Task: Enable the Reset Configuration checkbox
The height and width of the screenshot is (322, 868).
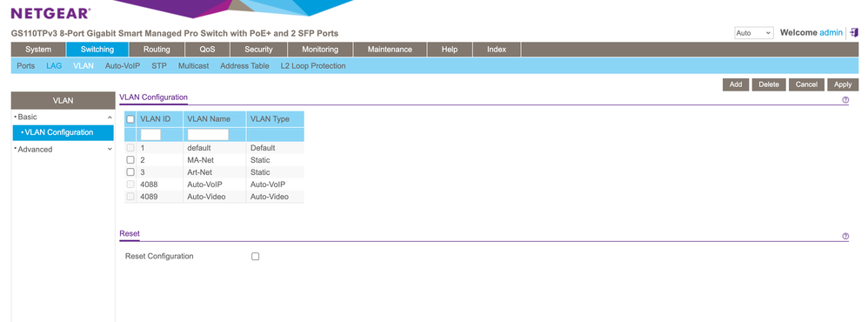Action: tap(255, 257)
